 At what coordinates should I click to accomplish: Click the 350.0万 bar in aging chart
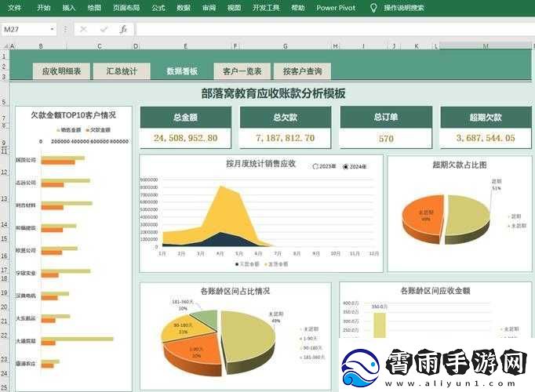[x=380, y=325]
